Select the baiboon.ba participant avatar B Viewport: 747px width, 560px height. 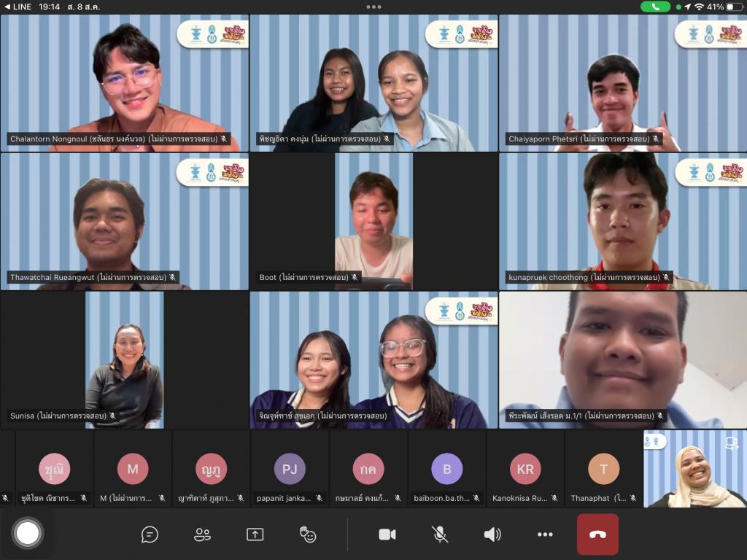pos(447,469)
